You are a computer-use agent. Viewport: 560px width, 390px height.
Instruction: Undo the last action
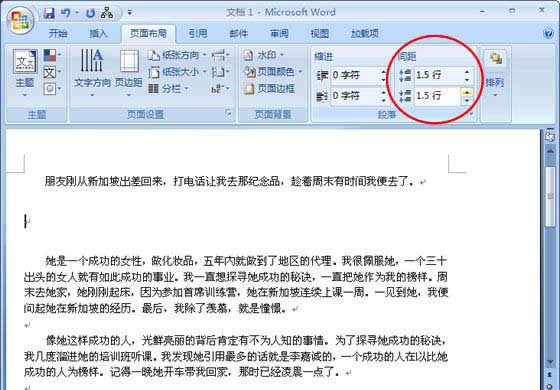coord(66,13)
